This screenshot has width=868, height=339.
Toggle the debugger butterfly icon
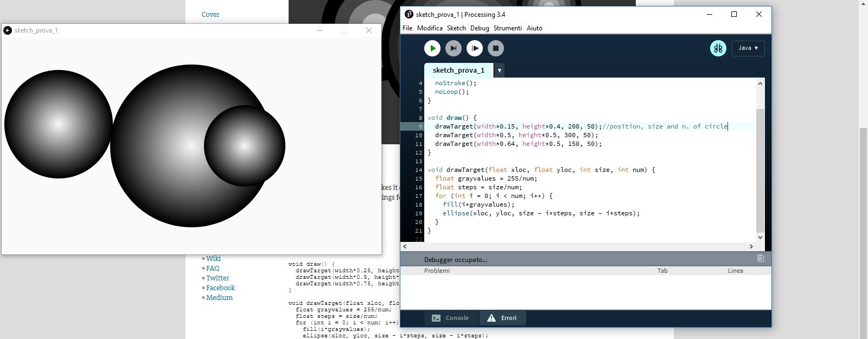[x=718, y=48]
